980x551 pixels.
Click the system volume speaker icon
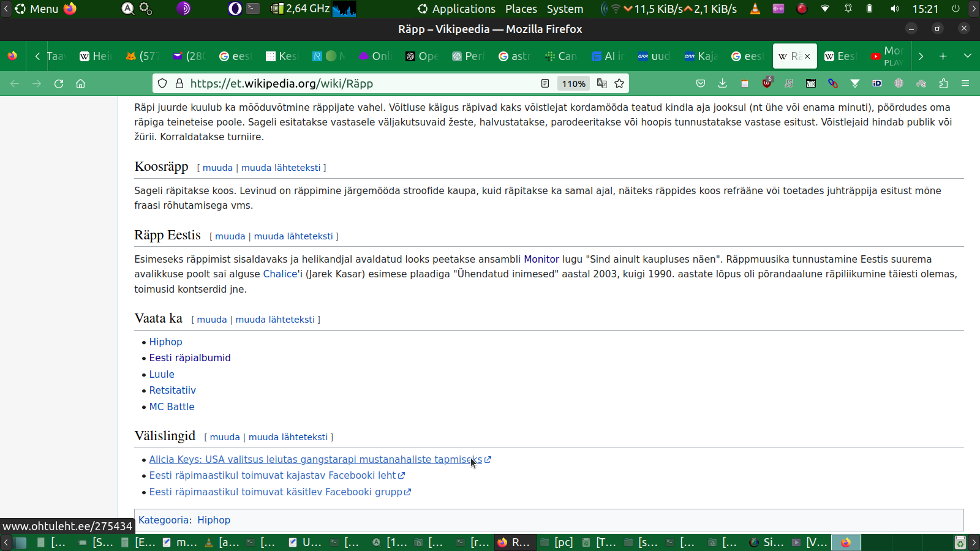click(x=895, y=9)
